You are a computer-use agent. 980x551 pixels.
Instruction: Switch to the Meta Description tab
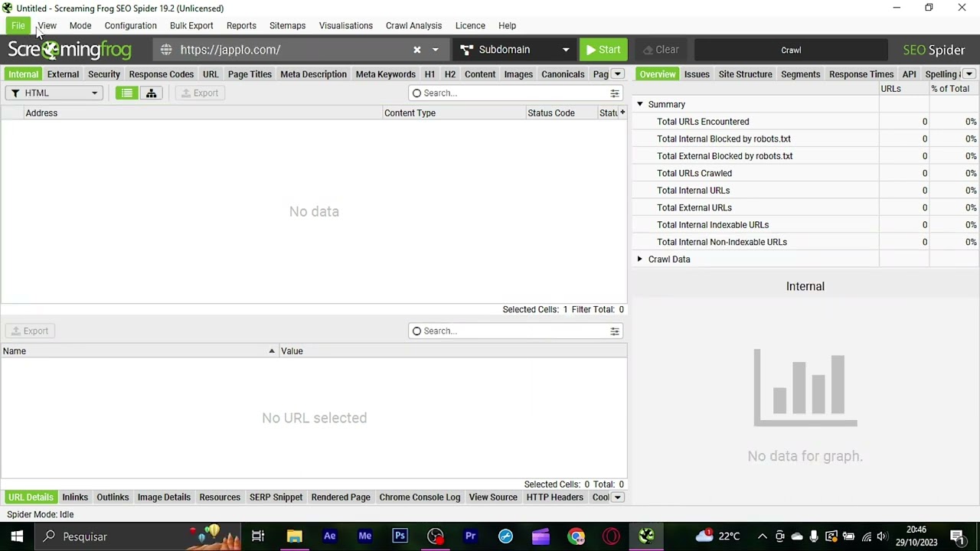coord(313,74)
